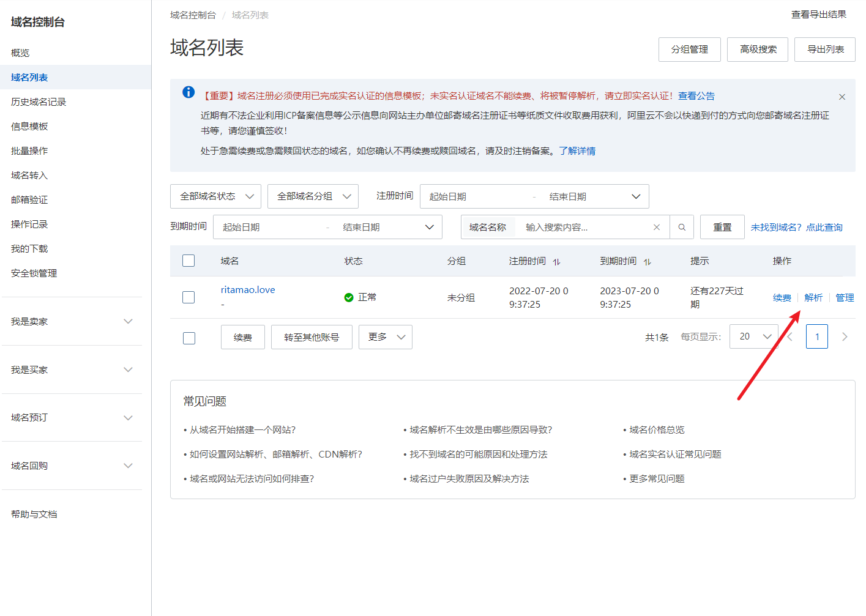Open FAQ 找不到域名的可能原因和处理方法

479,455
